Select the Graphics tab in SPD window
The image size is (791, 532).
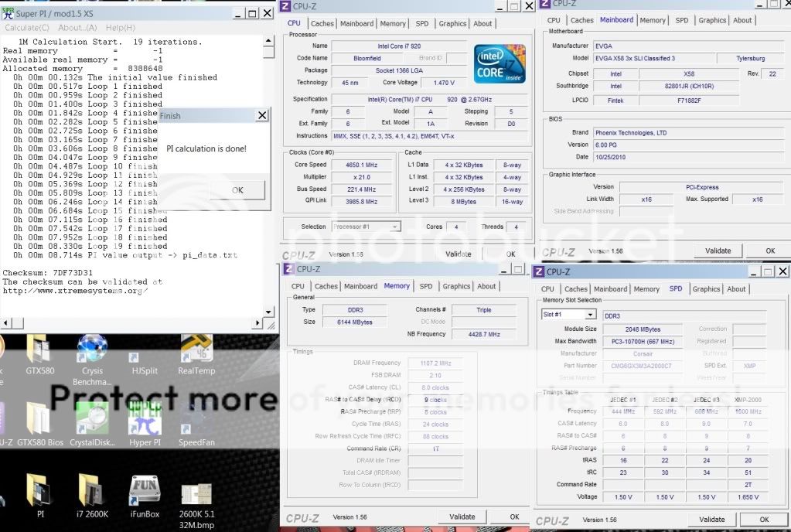point(706,289)
